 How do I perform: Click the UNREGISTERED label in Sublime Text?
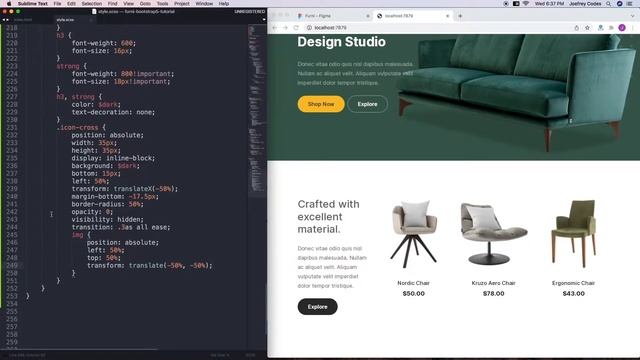[x=249, y=11]
